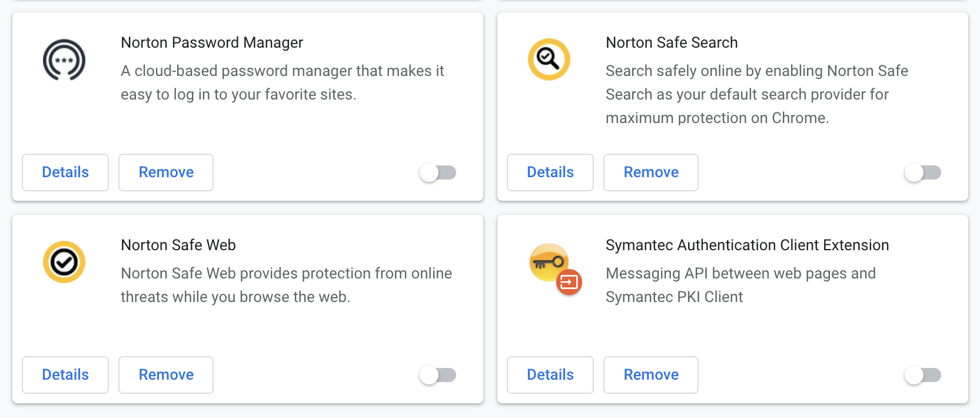
Task: Open Details for Norton Safe Web
Action: pos(65,375)
